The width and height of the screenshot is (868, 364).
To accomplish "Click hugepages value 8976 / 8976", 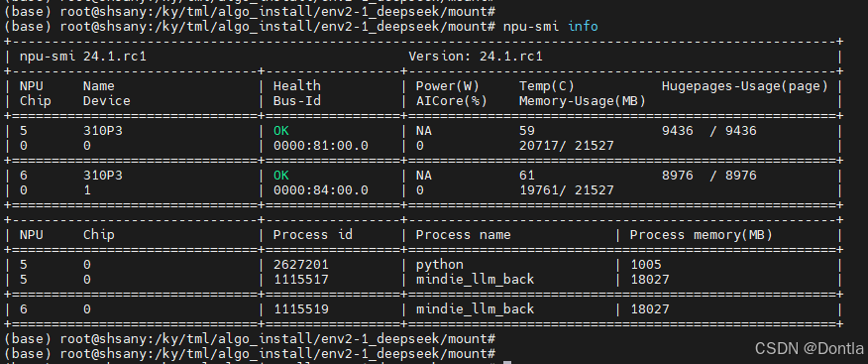I will 709,176.
